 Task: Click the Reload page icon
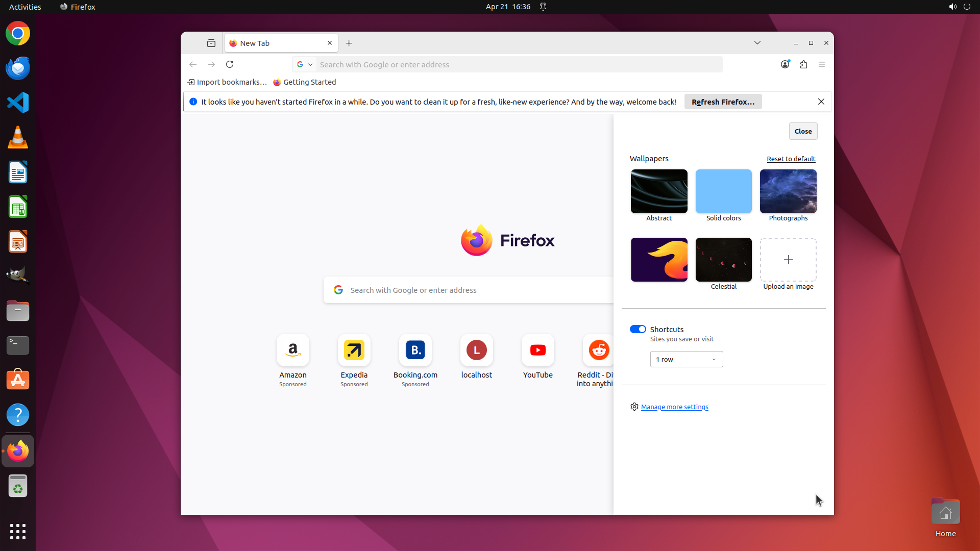[230, 64]
